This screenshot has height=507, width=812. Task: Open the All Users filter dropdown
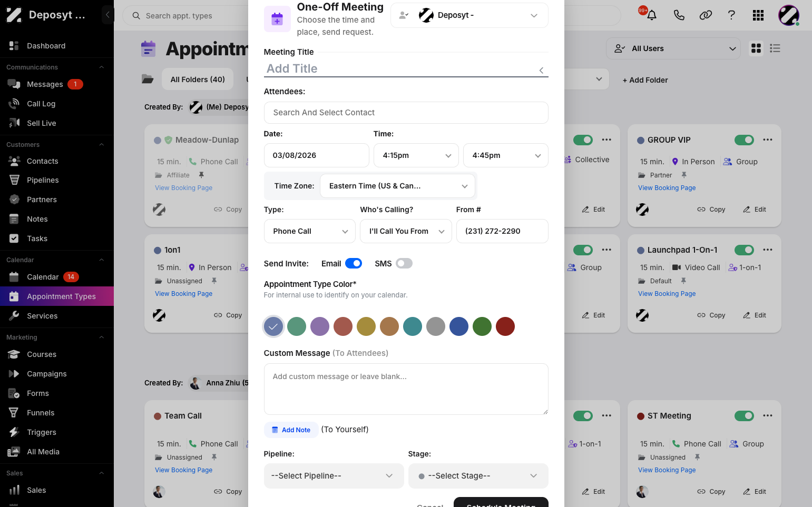(x=673, y=48)
